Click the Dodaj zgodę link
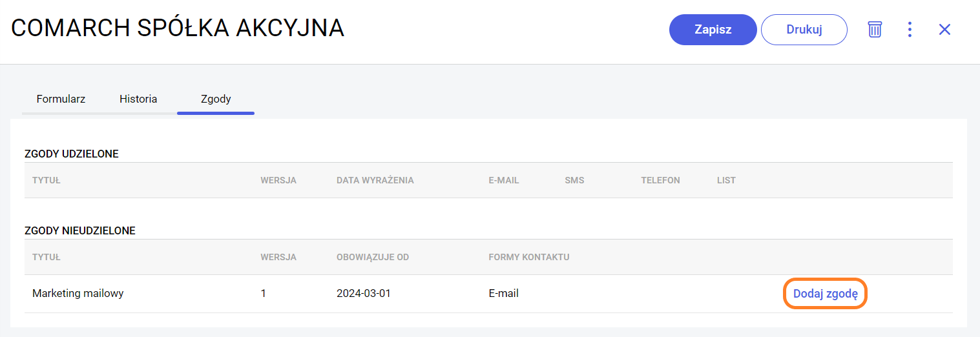This screenshot has height=337, width=980. [825, 294]
